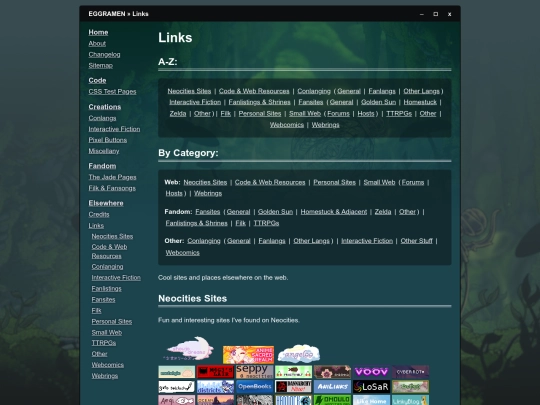Open the Changelog sidebar link
Image resolution: width=540 pixels, height=405 pixels.
pos(104,54)
